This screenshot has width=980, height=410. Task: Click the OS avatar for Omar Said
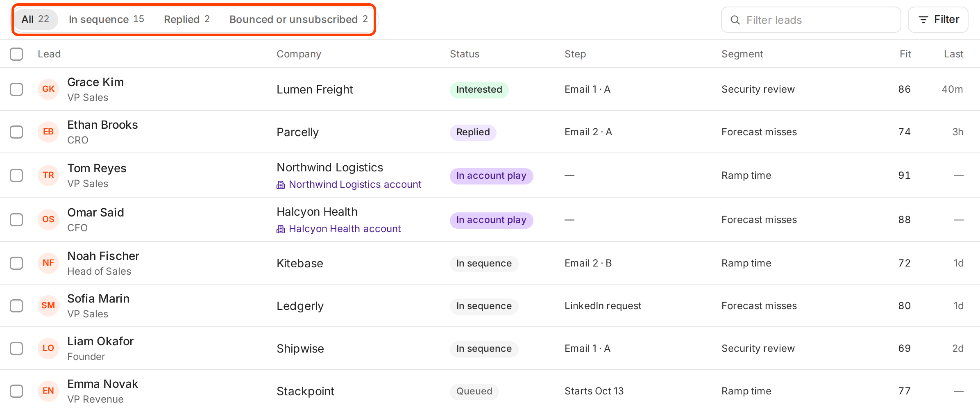[x=48, y=220]
